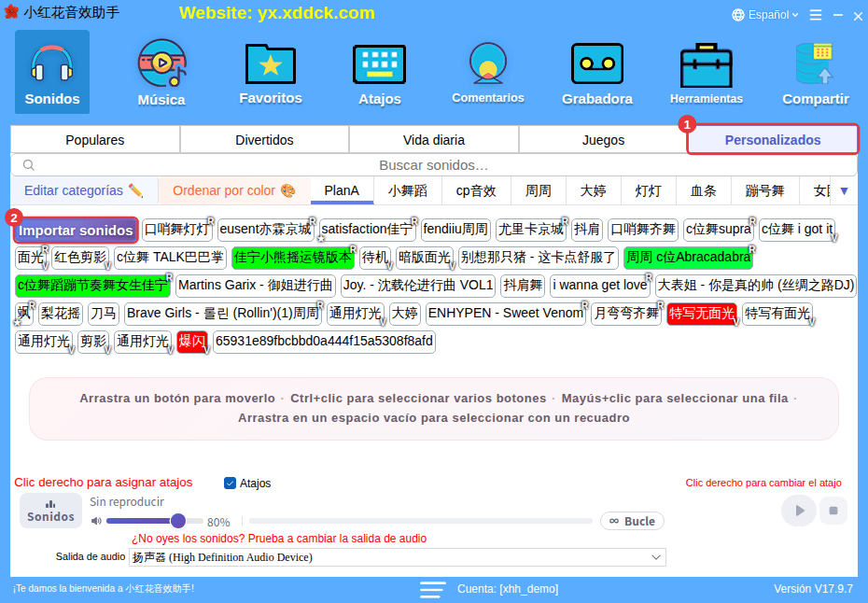This screenshot has height=603, width=868.
Task: Switch to the Juegos tab
Action: [603, 140]
